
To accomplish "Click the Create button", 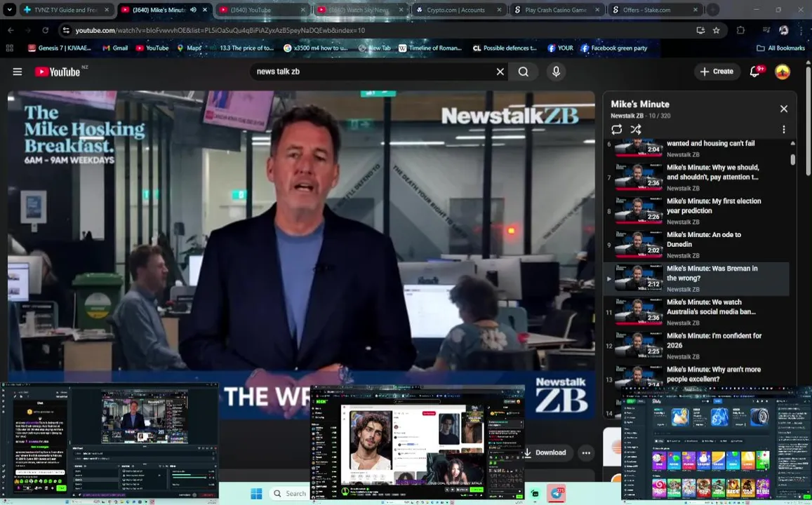I will [716, 72].
